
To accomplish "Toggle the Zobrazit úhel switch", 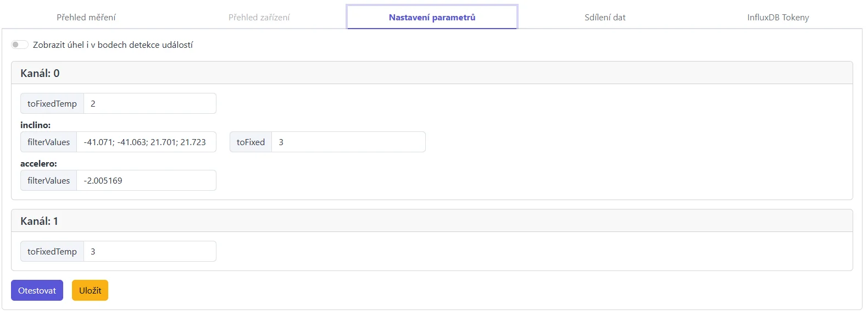I will 20,45.
